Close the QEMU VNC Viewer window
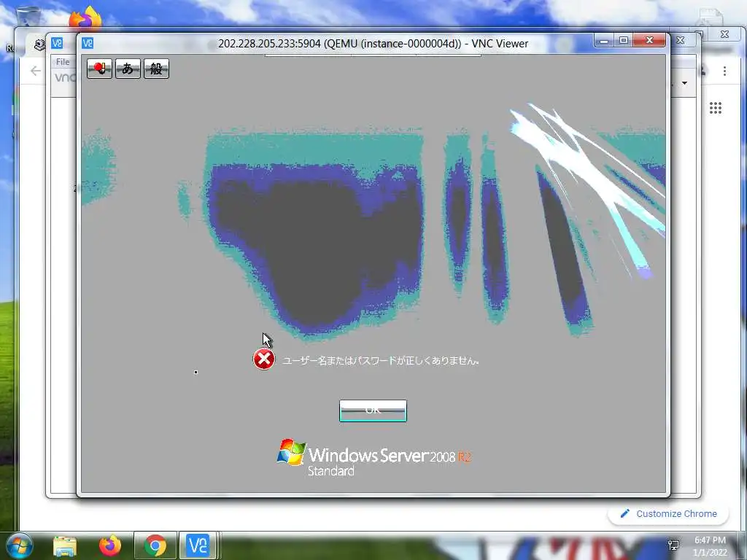This screenshot has height=560, width=747. point(649,41)
